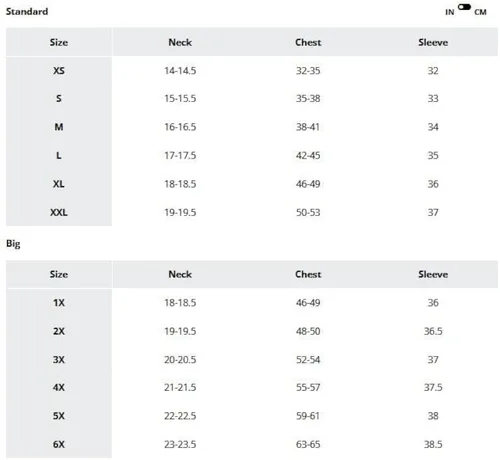The width and height of the screenshot is (500, 460).
Task: Select the IN unit label
Action: click(x=450, y=12)
